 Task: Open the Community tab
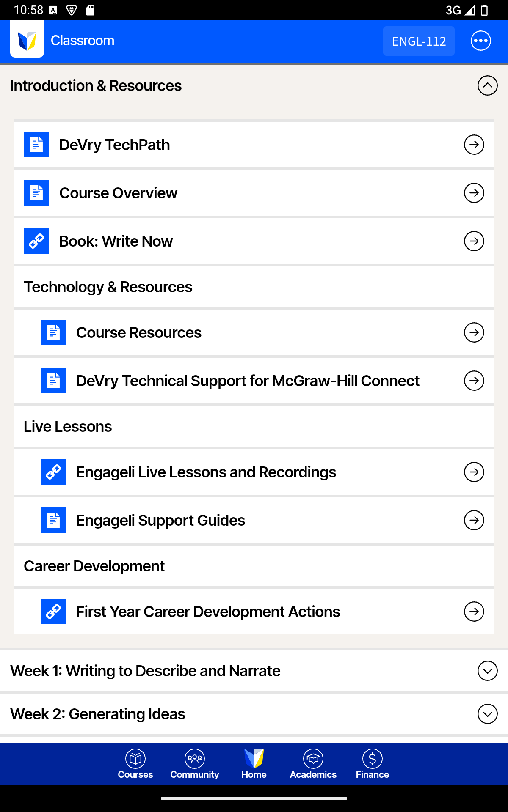(x=195, y=764)
